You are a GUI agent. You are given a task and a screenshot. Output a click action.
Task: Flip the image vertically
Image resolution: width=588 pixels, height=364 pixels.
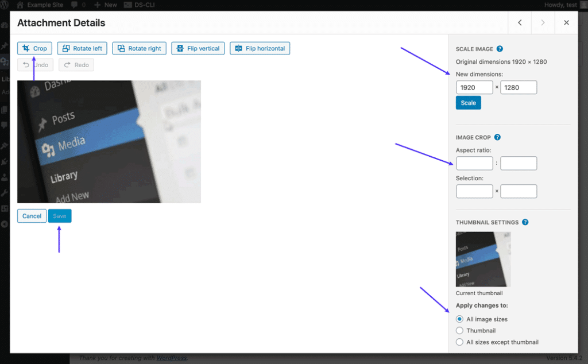[198, 48]
